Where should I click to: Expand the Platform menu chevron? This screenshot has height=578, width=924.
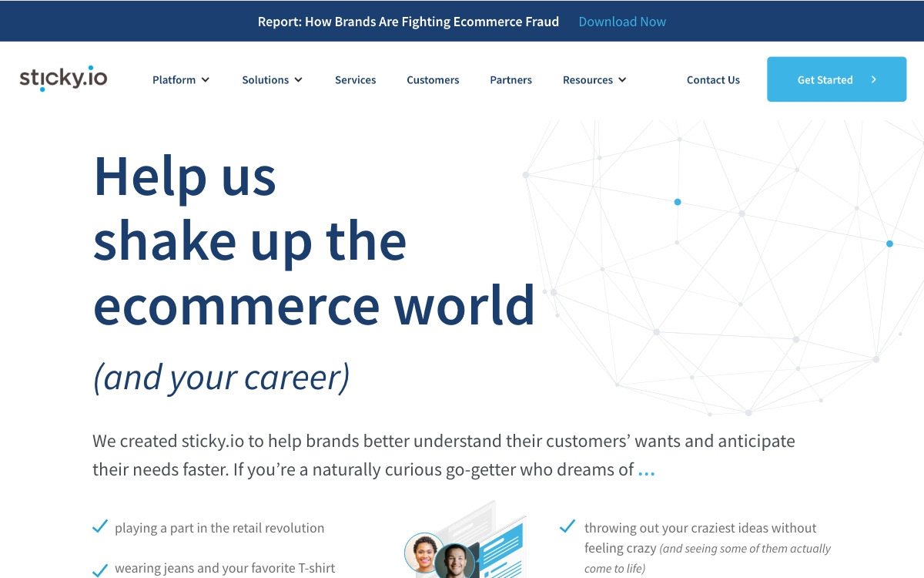pos(206,80)
